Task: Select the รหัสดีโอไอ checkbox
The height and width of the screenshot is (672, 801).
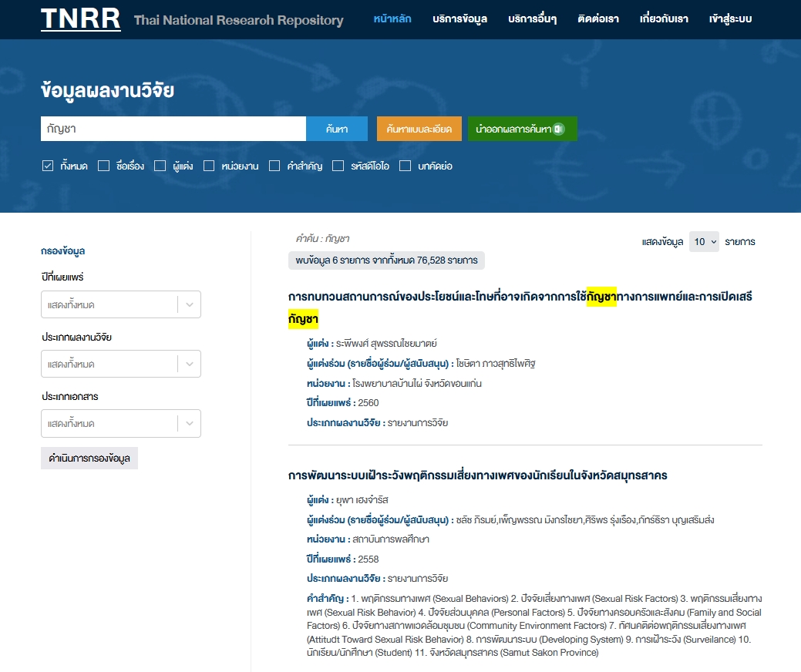Action: tap(338, 166)
